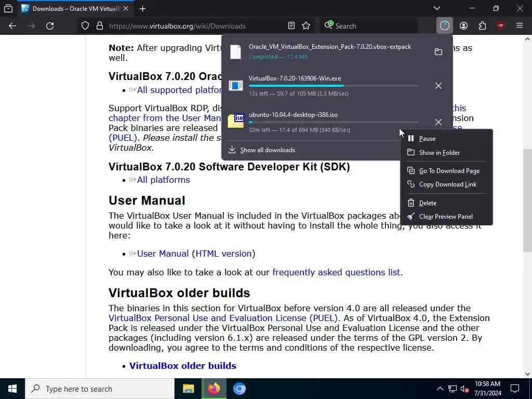This screenshot has width=532, height=399.
Task: Open tracking protection shield icon
Action: point(85,26)
